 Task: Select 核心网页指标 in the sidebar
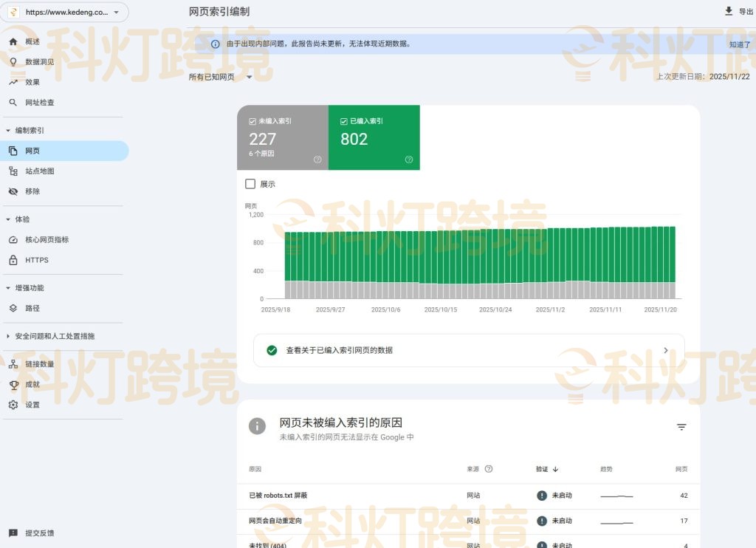(47, 240)
